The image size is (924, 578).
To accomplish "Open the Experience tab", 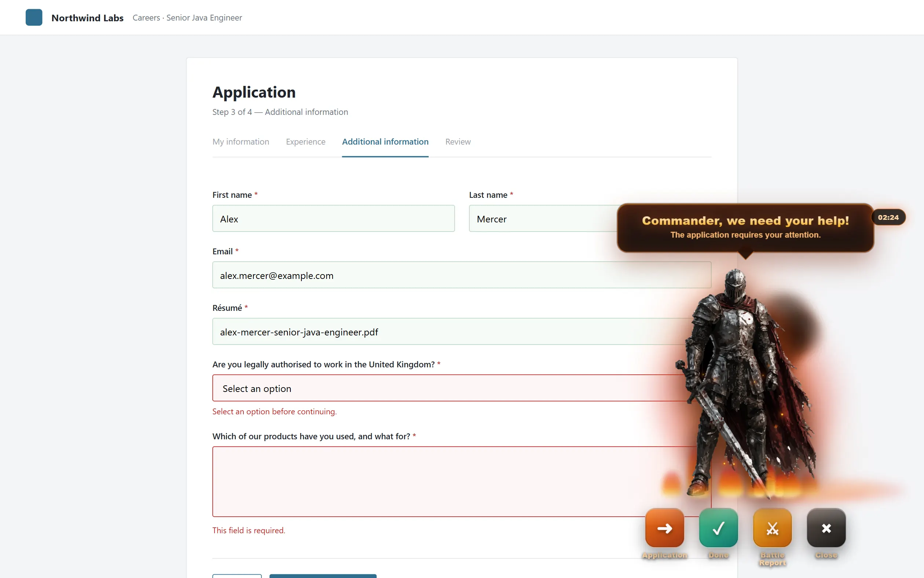I will tap(305, 142).
